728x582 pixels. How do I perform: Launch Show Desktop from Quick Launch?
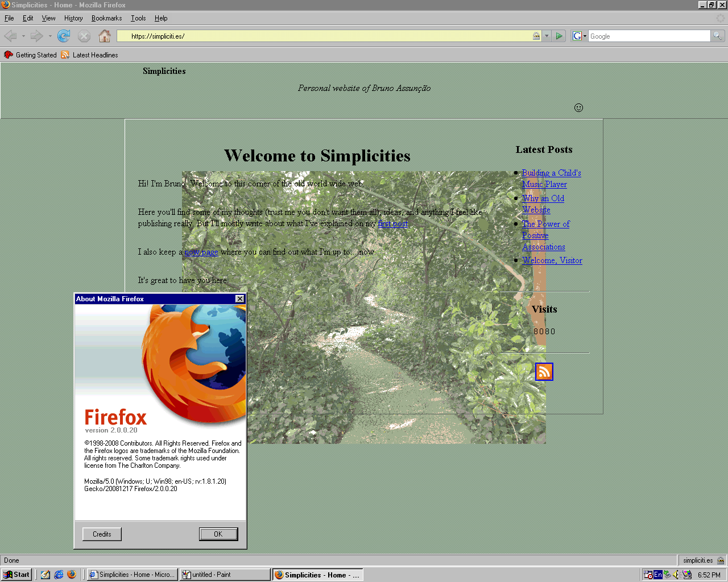point(45,575)
